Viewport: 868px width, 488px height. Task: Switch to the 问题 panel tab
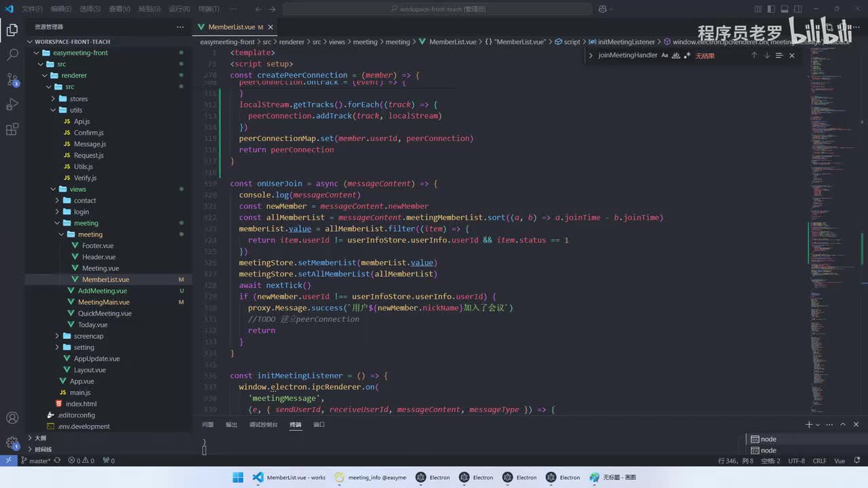(208, 424)
